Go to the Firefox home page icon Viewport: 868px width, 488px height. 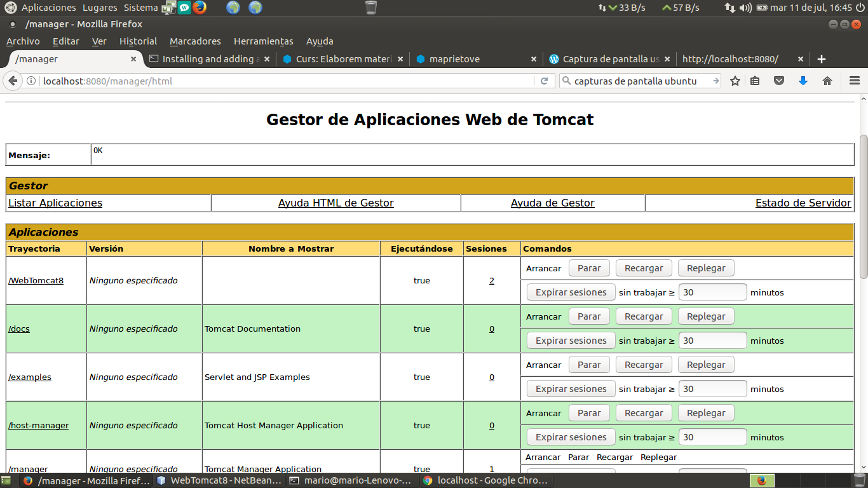click(x=827, y=81)
